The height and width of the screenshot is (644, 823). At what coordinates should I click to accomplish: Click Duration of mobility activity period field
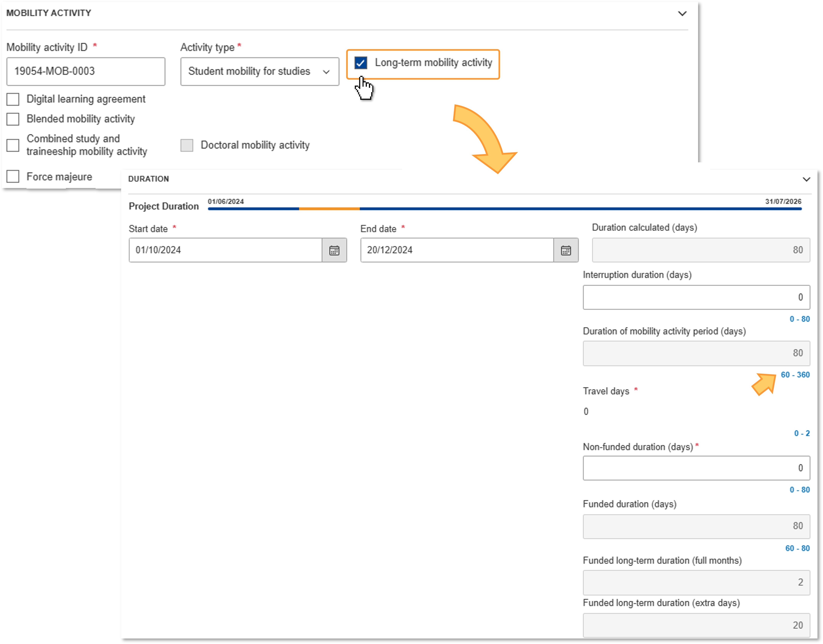(696, 354)
